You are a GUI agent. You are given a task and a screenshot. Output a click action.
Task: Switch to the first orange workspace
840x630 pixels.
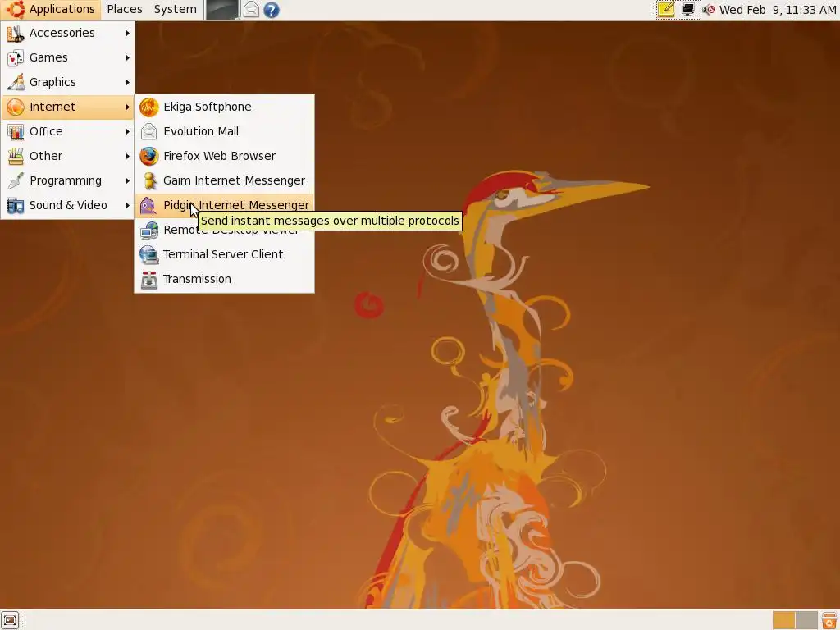tap(783, 620)
